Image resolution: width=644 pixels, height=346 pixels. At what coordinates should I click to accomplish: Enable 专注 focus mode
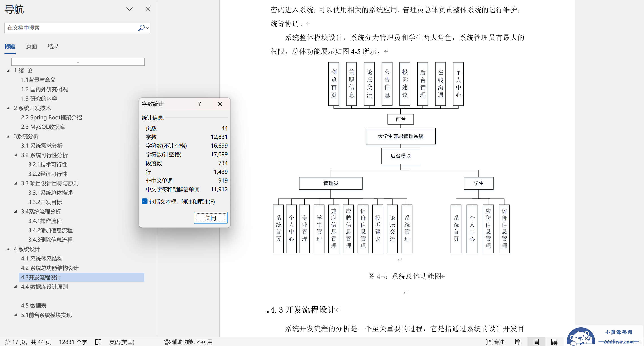click(x=495, y=342)
